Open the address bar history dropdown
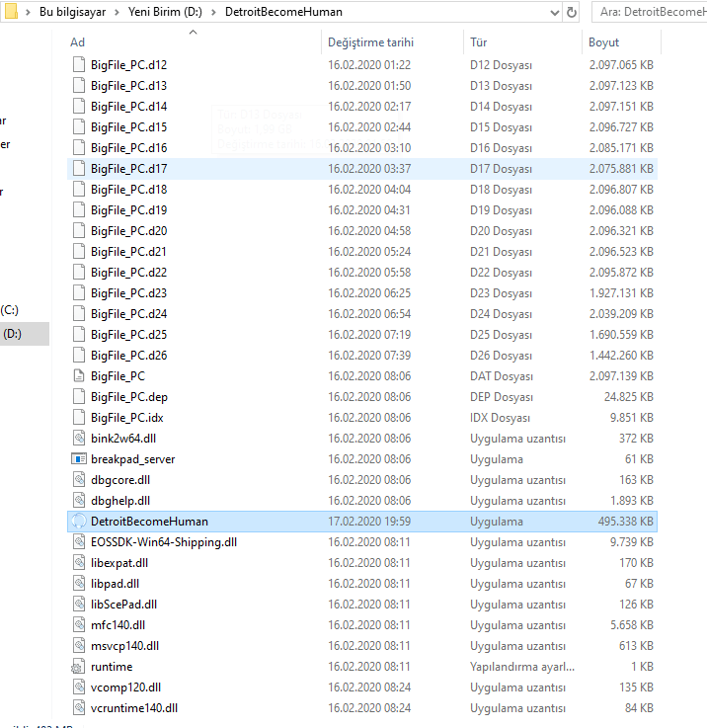 click(554, 13)
